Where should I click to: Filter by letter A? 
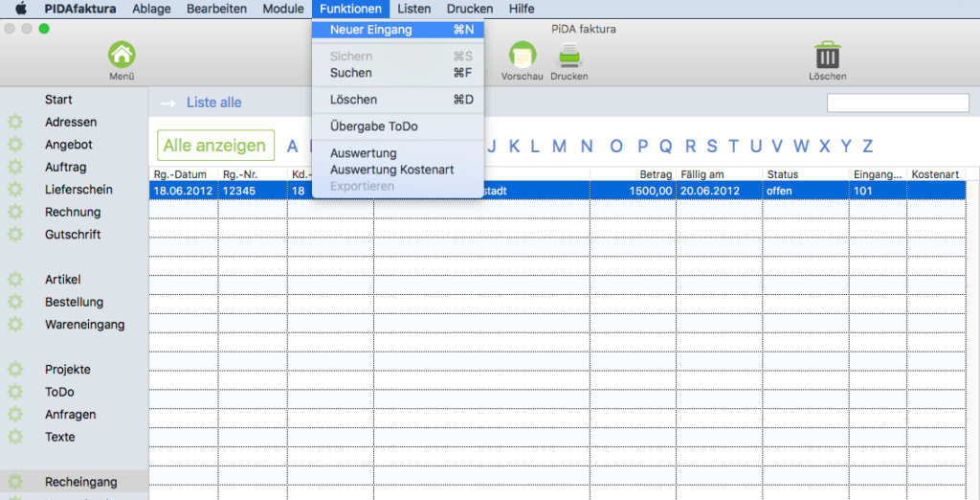[293, 146]
